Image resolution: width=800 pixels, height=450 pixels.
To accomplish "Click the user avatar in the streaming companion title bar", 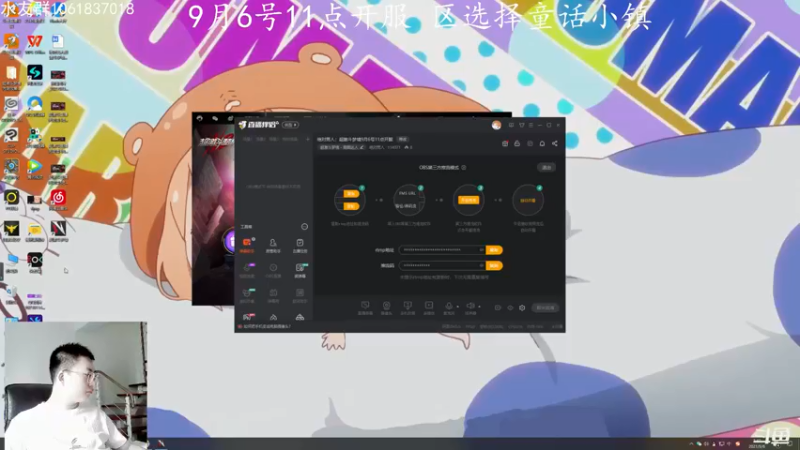I will 496,126.
